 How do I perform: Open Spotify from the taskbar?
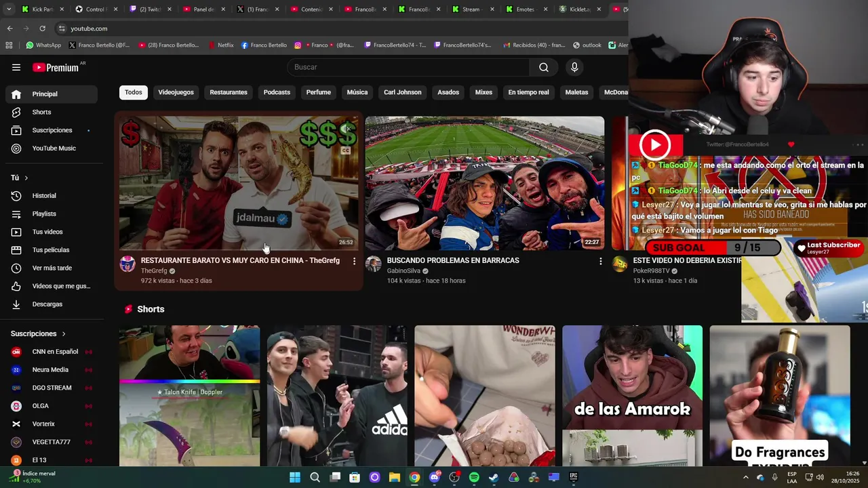click(x=474, y=477)
